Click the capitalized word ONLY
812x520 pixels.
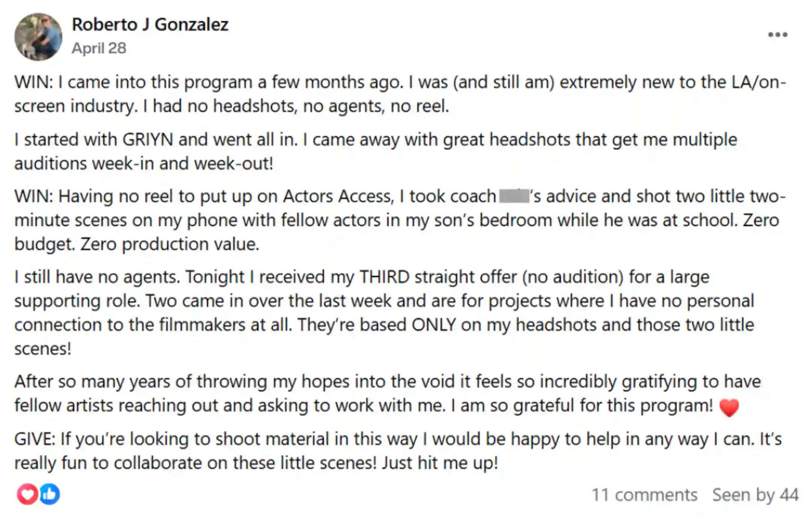click(434, 325)
